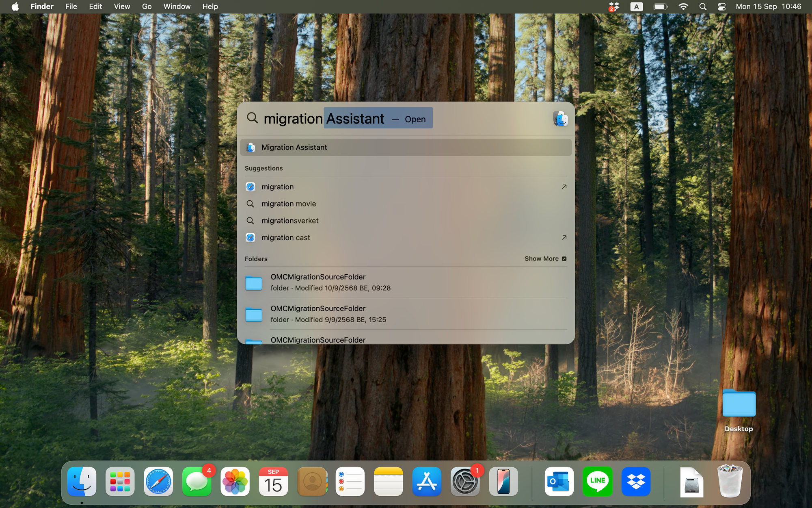812x508 pixels.
Task: Open the Go menu
Action: [147, 7]
